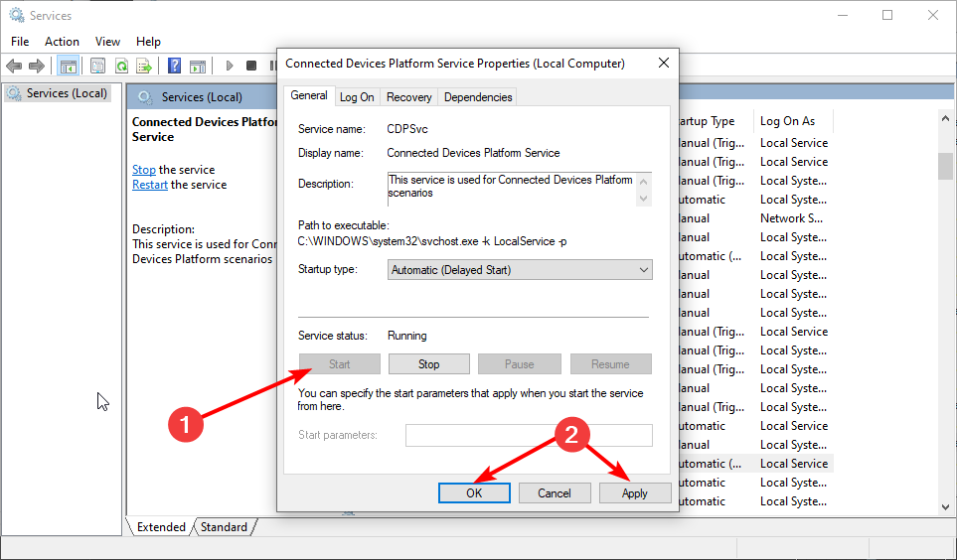Switch to the General tab
957x560 pixels.
point(309,95)
